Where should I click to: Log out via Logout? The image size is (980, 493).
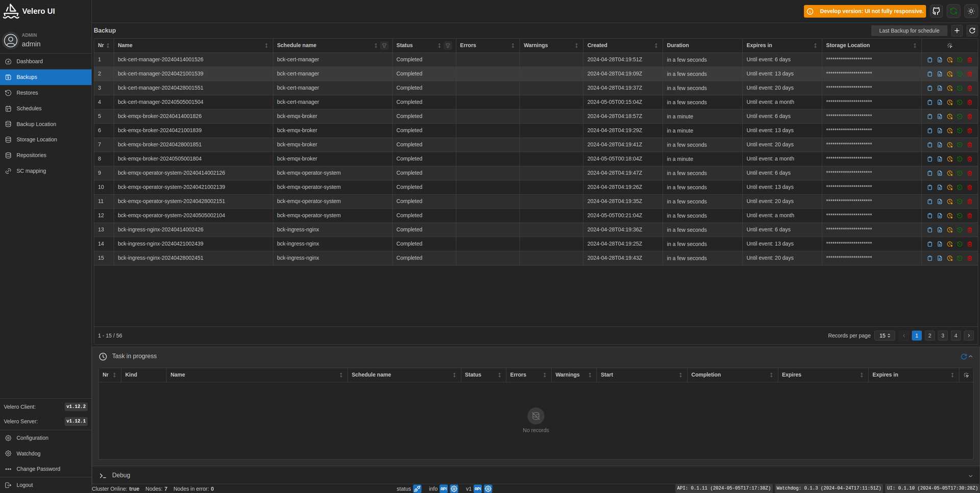pyautogui.click(x=45, y=485)
